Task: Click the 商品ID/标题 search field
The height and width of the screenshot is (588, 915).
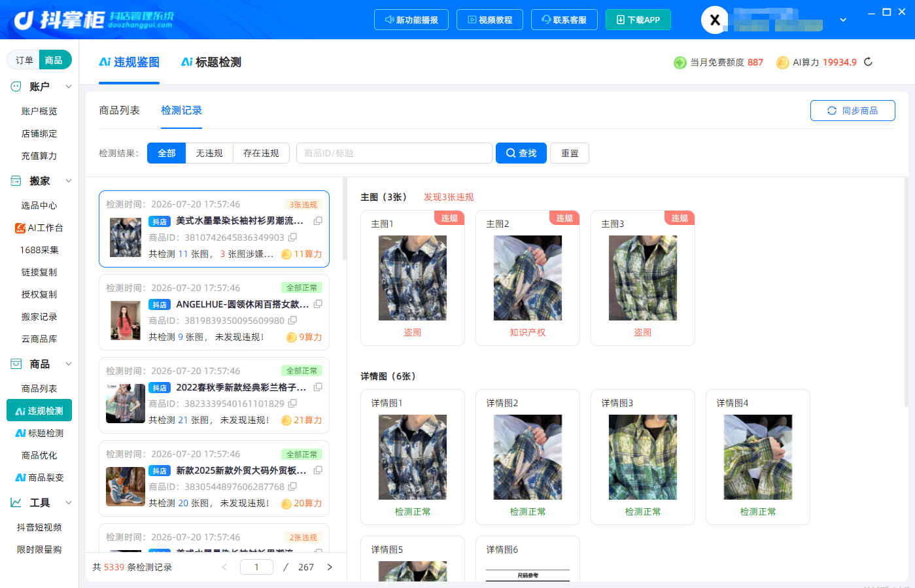Action: [394, 153]
